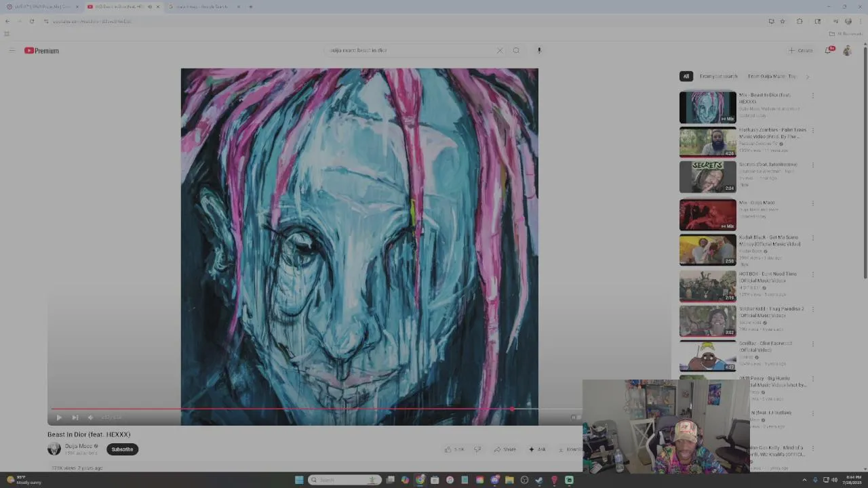Open the Mix - Beast In Dior thumbnail

707,107
